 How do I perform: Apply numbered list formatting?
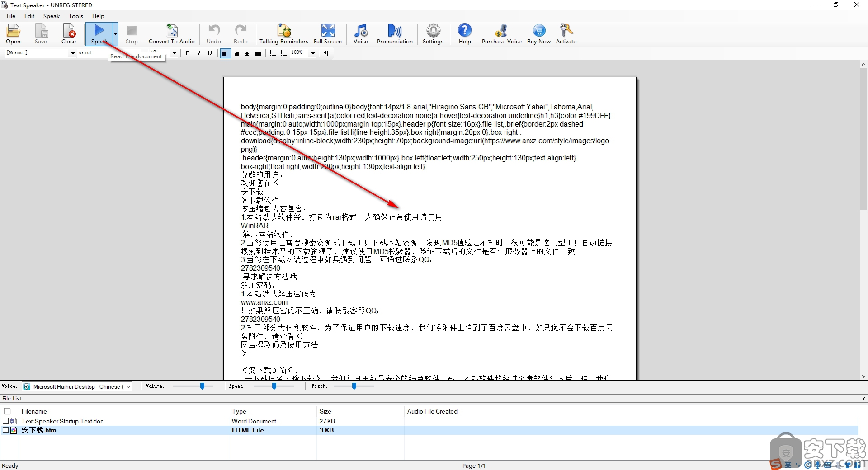coord(284,53)
